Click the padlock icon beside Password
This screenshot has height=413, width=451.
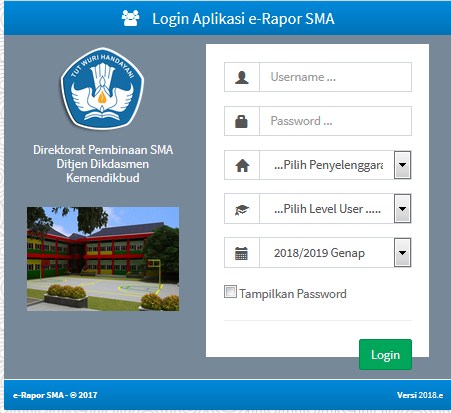coord(241,121)
